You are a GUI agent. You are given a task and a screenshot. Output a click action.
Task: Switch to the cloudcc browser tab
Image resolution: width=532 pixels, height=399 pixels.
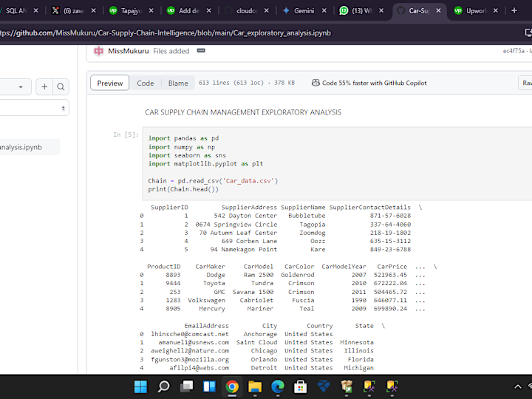pos(246,11)
